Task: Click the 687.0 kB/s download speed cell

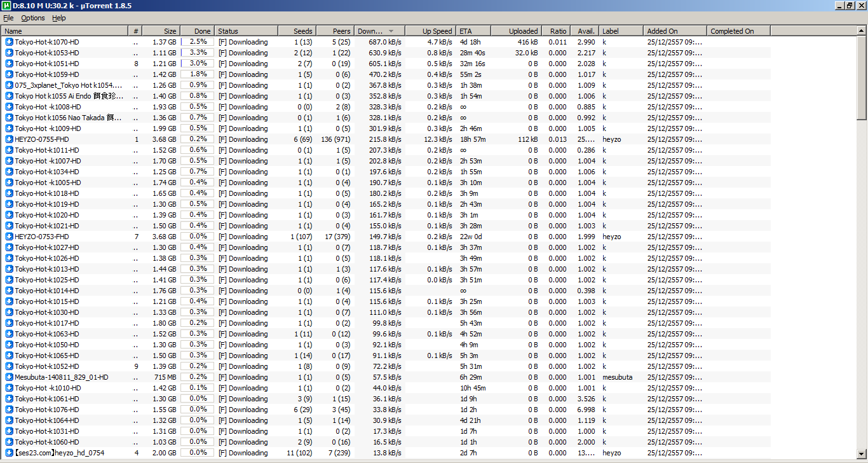Action: coord(385,42)
